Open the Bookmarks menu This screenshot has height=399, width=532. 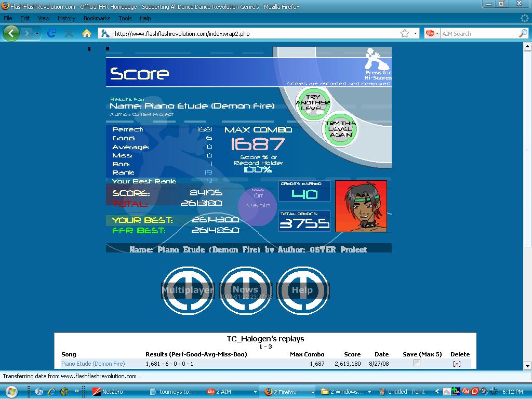click(97, 18)
